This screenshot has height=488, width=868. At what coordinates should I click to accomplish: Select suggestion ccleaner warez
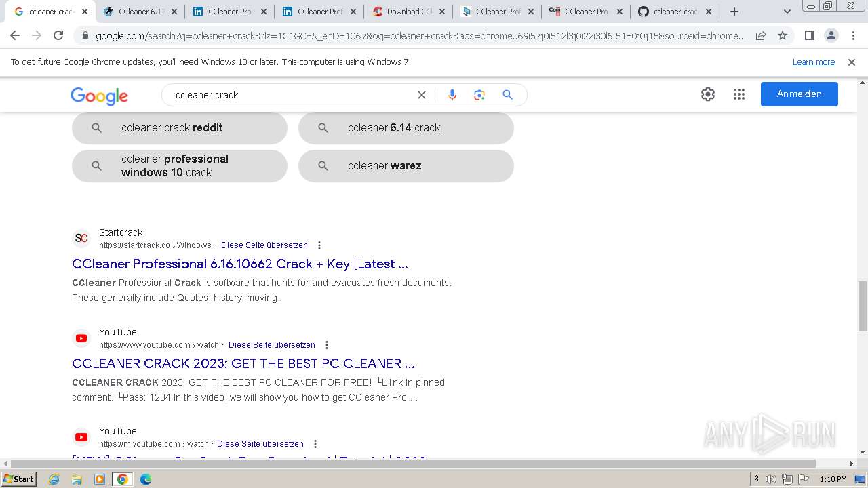click(406, 166)
